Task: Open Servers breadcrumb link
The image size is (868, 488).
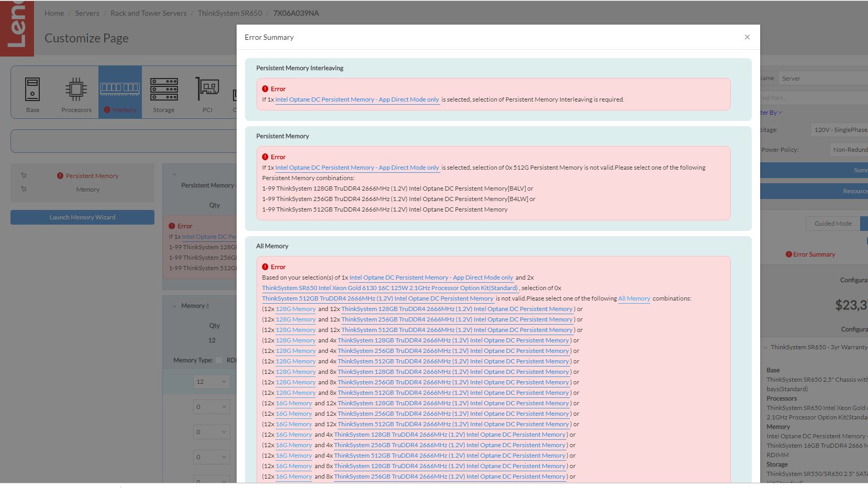Action: [87, 13]
